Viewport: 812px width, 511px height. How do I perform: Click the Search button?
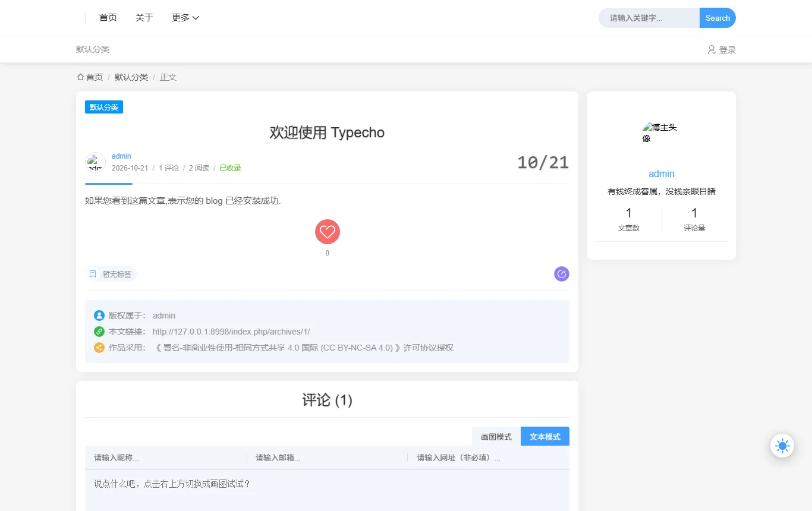717,18
